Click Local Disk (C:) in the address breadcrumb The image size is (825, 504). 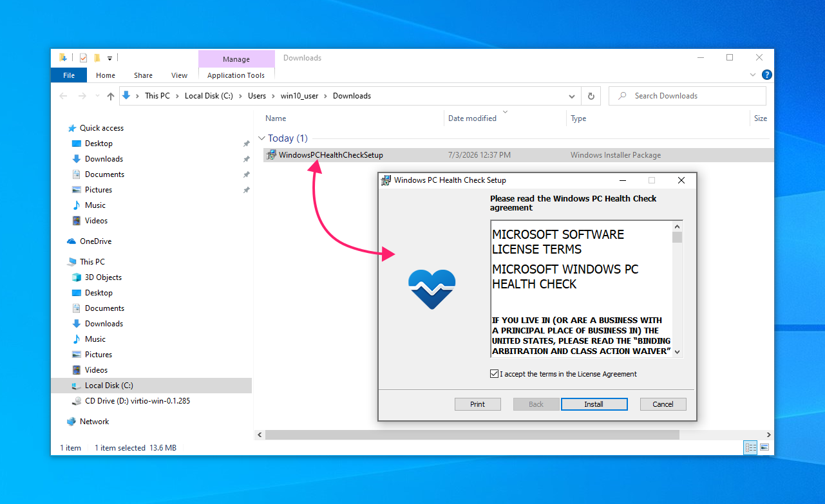(x=209, y=96)
